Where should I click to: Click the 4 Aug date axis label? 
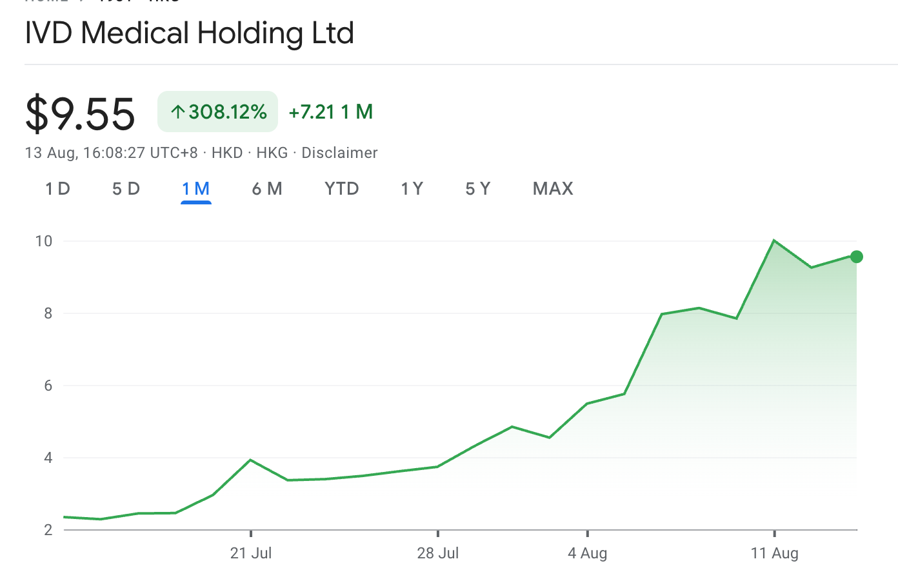point(587,553)
